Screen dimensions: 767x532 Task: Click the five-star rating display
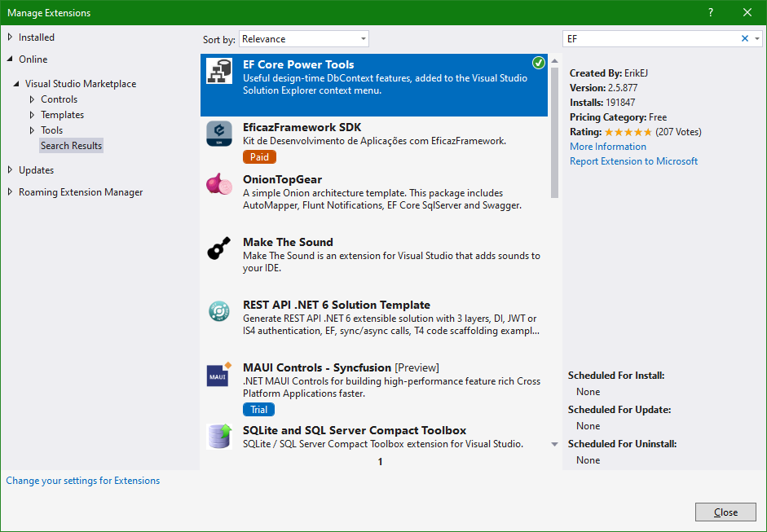[628, 132]
